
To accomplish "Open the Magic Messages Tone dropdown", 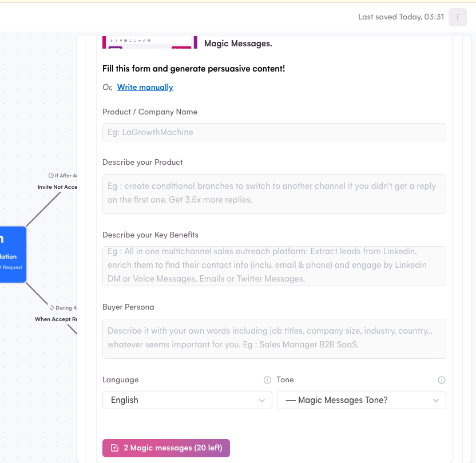I will 361,400.
